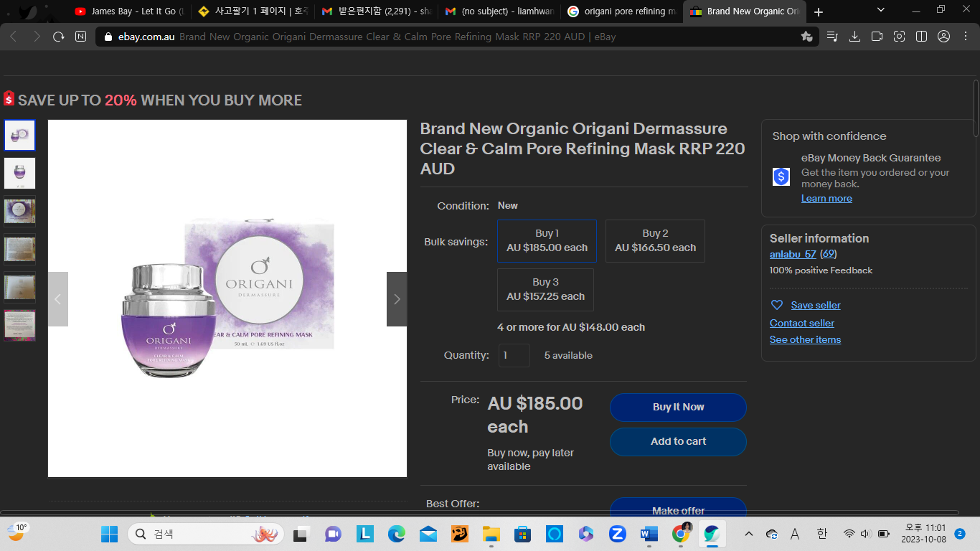Click the Make offer button
Viewport: 980px width, 551px height.
[678, 508]
